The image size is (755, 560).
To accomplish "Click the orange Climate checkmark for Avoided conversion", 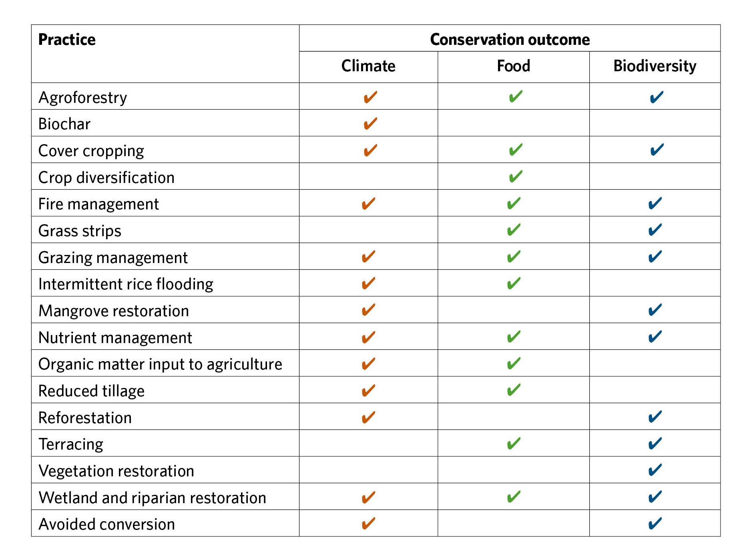I will click(x=368, y=524).
